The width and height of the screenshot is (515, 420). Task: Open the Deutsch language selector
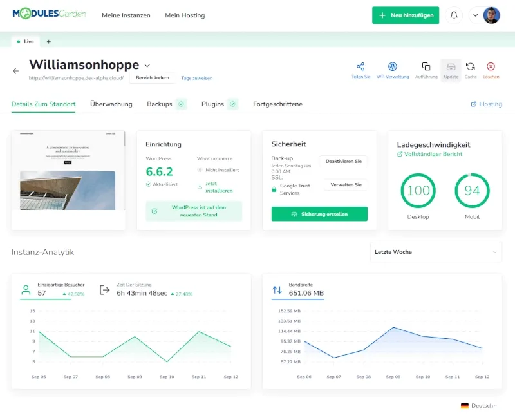click(x=479, y=406)
